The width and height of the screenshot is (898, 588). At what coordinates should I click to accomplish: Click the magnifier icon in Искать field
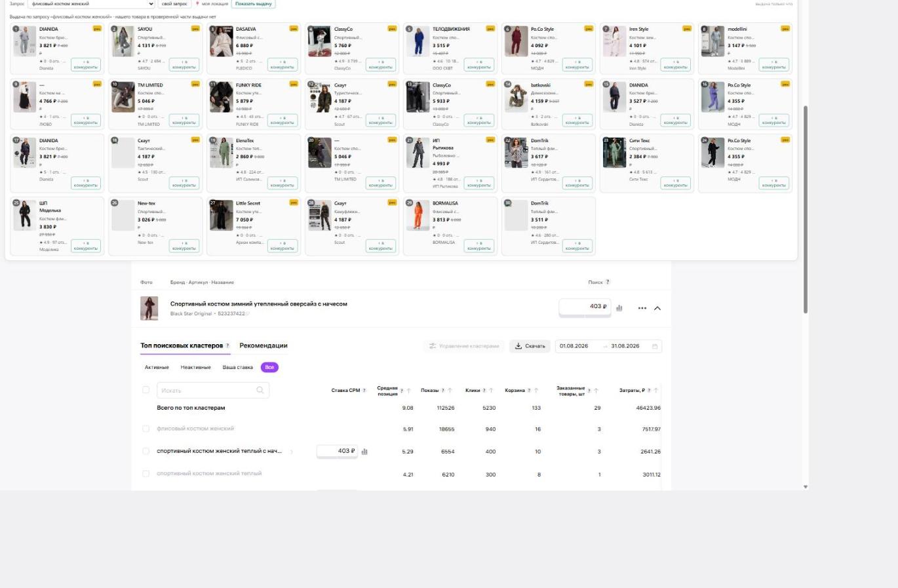[x=260, y=390]
